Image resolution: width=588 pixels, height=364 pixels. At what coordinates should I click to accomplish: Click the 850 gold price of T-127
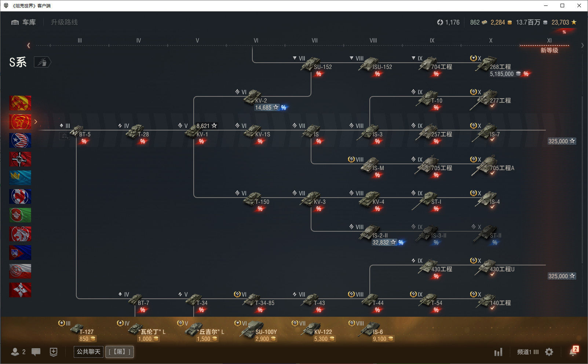[87, 339]
